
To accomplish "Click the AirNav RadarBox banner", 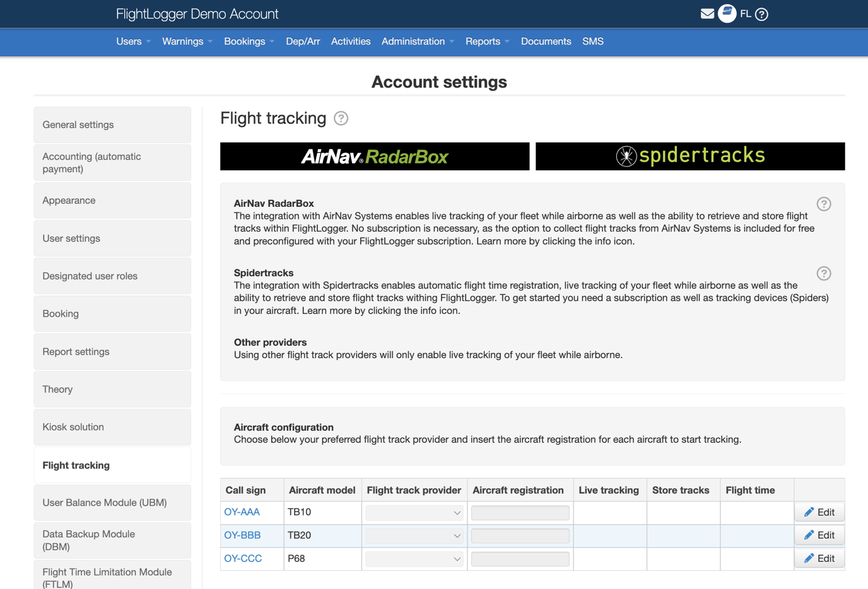I will click(x=374, y=156).
